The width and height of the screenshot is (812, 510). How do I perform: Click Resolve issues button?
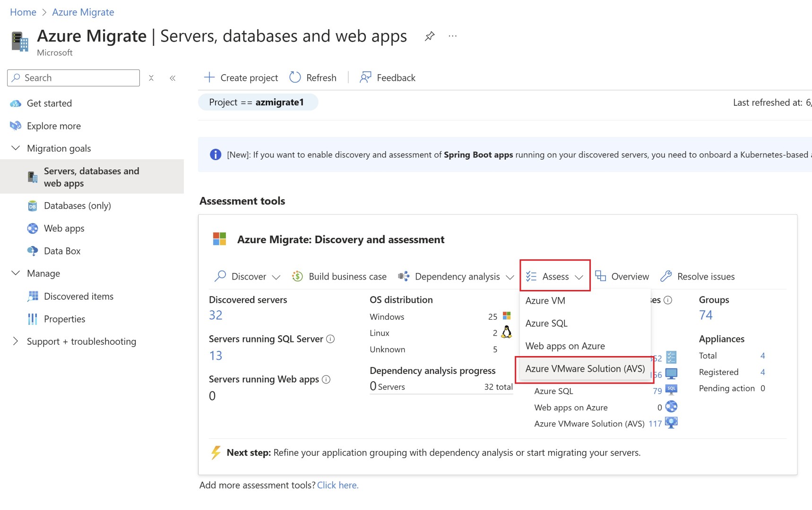[698, 277]
